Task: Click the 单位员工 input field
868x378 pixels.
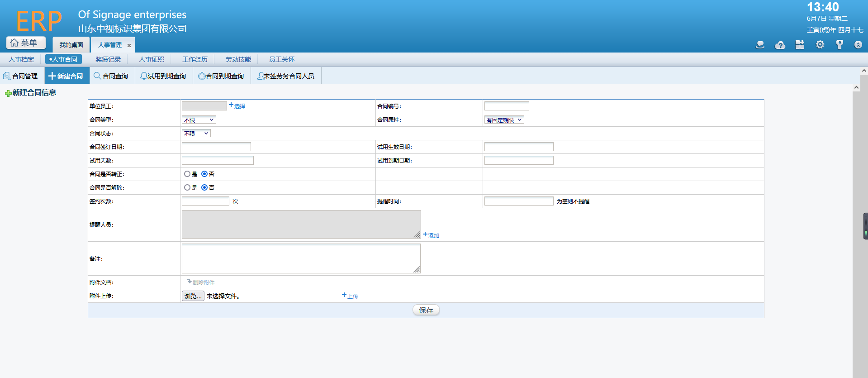Action: point(204,106)
